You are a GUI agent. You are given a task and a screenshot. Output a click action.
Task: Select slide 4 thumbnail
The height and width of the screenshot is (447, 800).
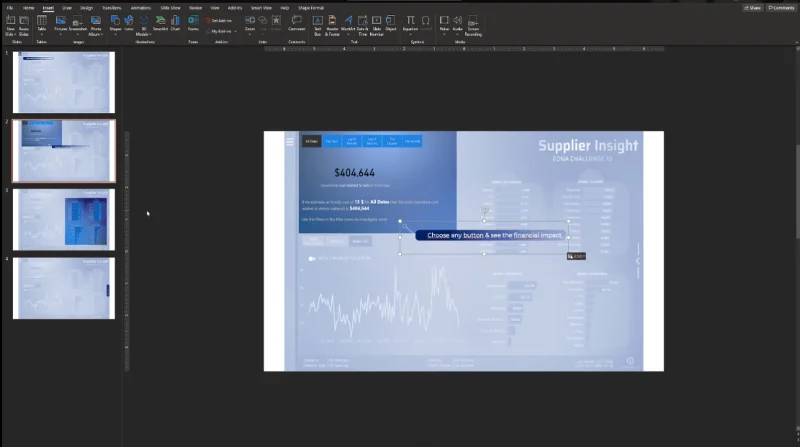tap(64, 288)
